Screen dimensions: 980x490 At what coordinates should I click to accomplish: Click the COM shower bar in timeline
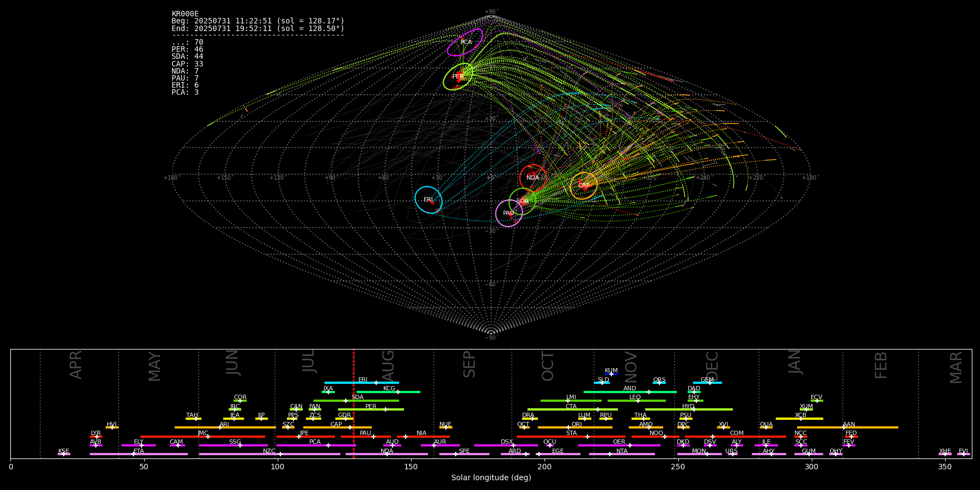pos(736,436)
